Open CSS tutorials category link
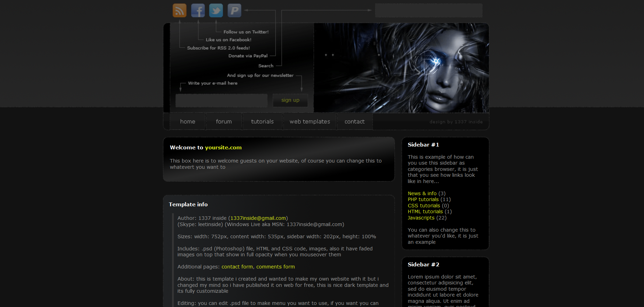 click(424, 206)
